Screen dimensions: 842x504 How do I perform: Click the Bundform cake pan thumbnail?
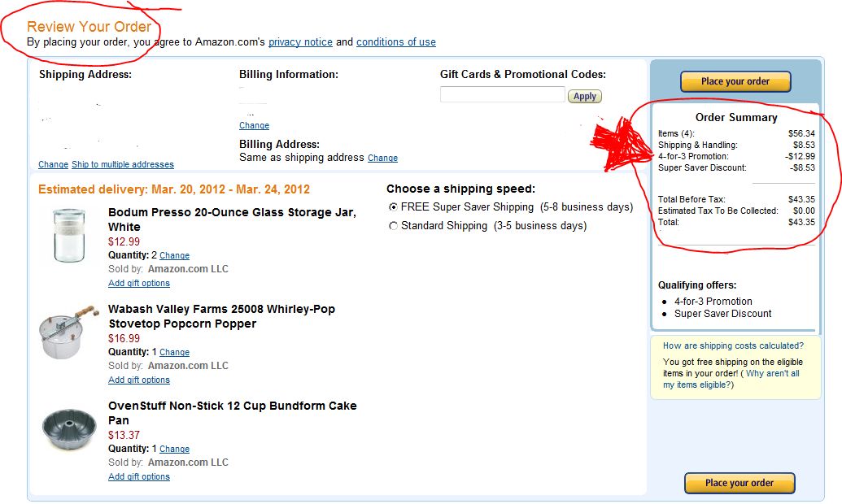[x=69, y=428]
